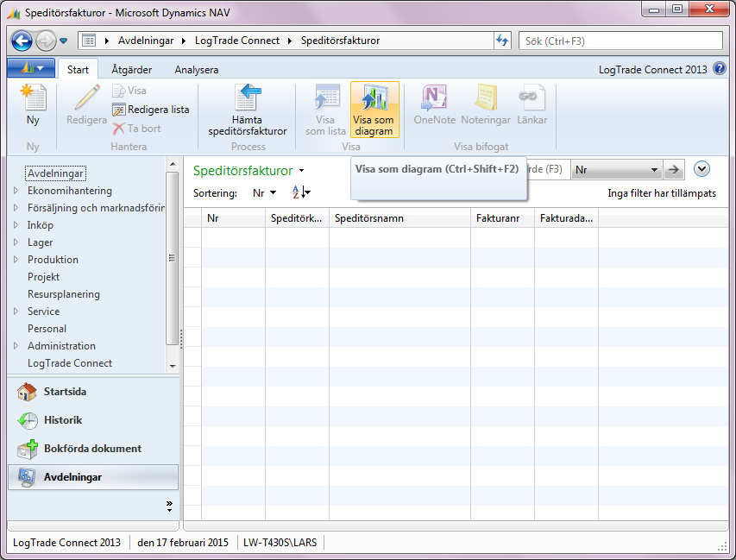
Task: Click the address bar list icon
Action: [x=89, y=41]
